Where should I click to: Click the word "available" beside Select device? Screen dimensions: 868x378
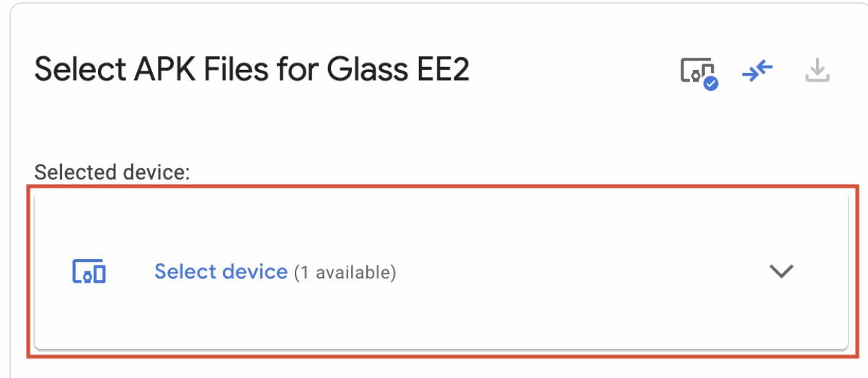tap(353, 273)
